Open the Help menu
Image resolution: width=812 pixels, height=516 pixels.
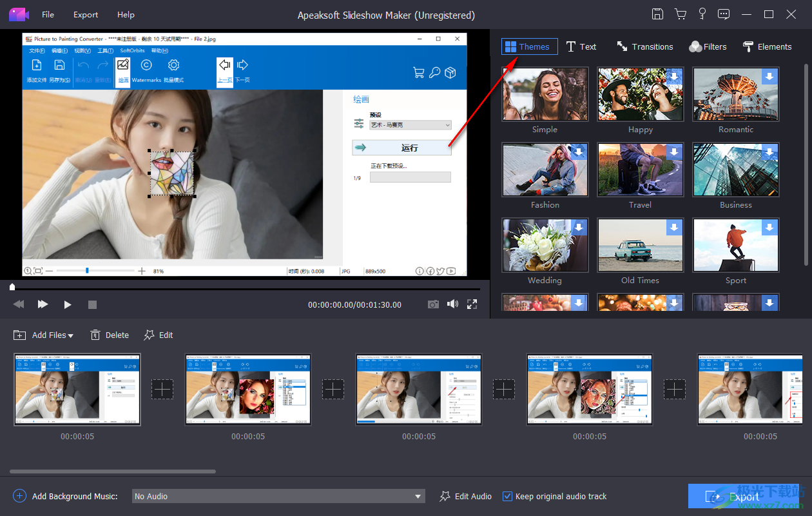(x=126, y=14)
